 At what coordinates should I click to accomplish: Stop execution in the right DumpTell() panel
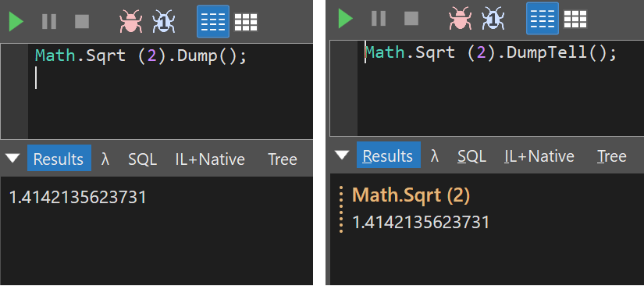click(411, 19)
